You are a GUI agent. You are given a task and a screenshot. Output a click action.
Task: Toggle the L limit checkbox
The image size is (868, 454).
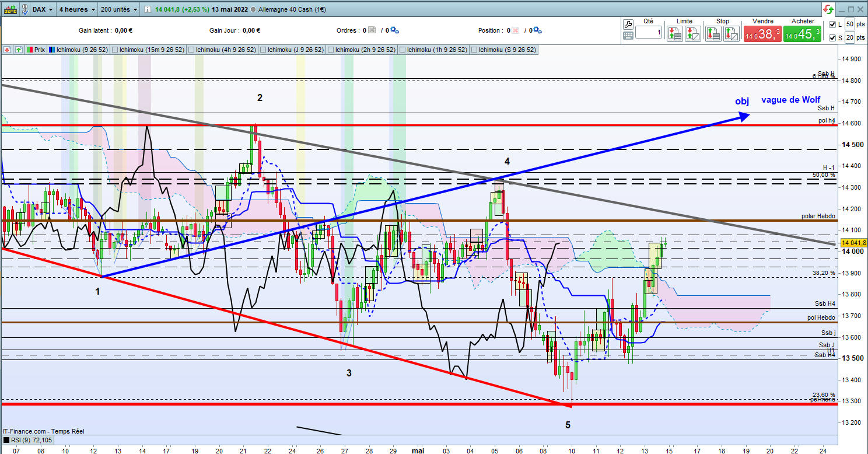[832, 24]
